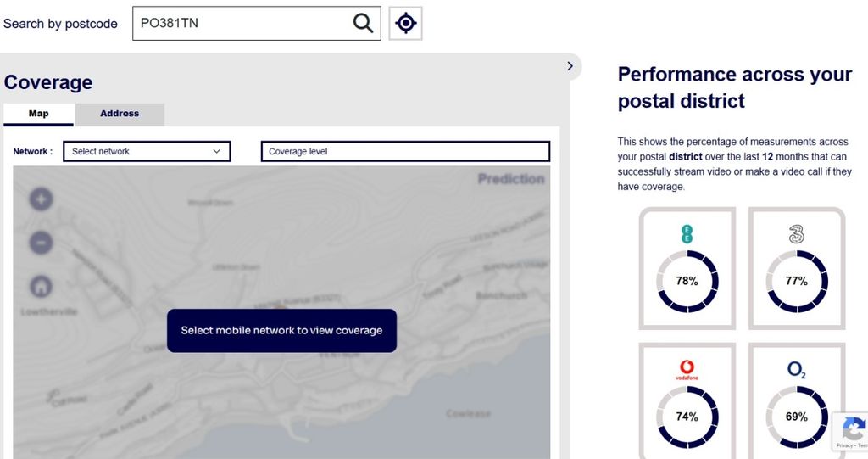The width and height of the screenshot is (868, 459).
Task: Zoom in on the coverage map
Action: [x=42, y=199]
